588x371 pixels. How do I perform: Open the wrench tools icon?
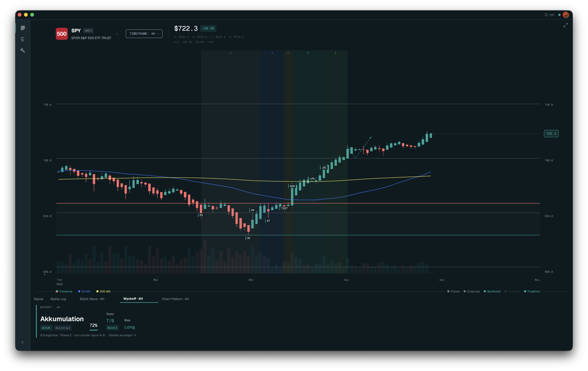pyautogui.click(x=23, y=51)
